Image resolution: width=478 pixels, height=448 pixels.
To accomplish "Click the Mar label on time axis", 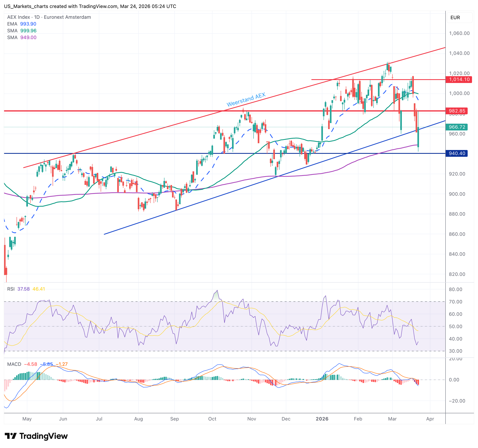I will [392, 419].
